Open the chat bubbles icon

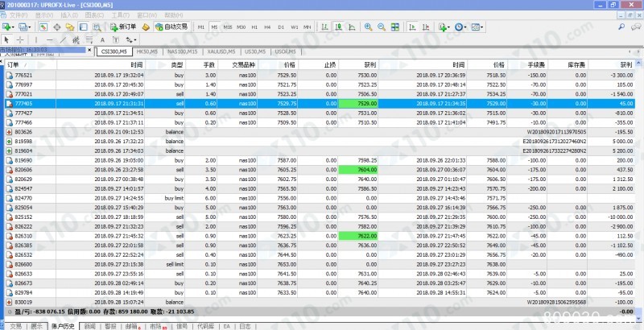pyautogui.click(x=635, y=27)
